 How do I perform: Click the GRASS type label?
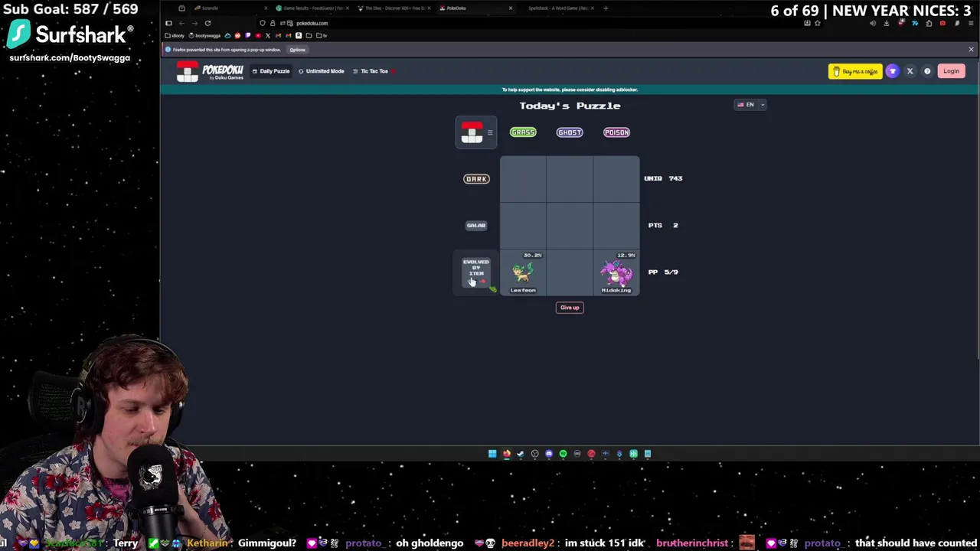(523, 132)
